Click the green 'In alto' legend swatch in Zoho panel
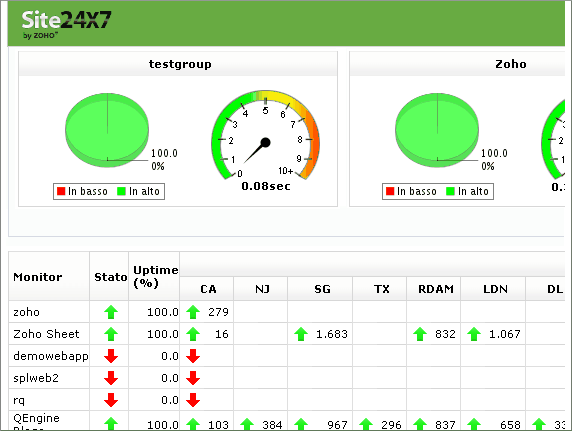Screen dimensions: 572x431 tap(451, 191)
